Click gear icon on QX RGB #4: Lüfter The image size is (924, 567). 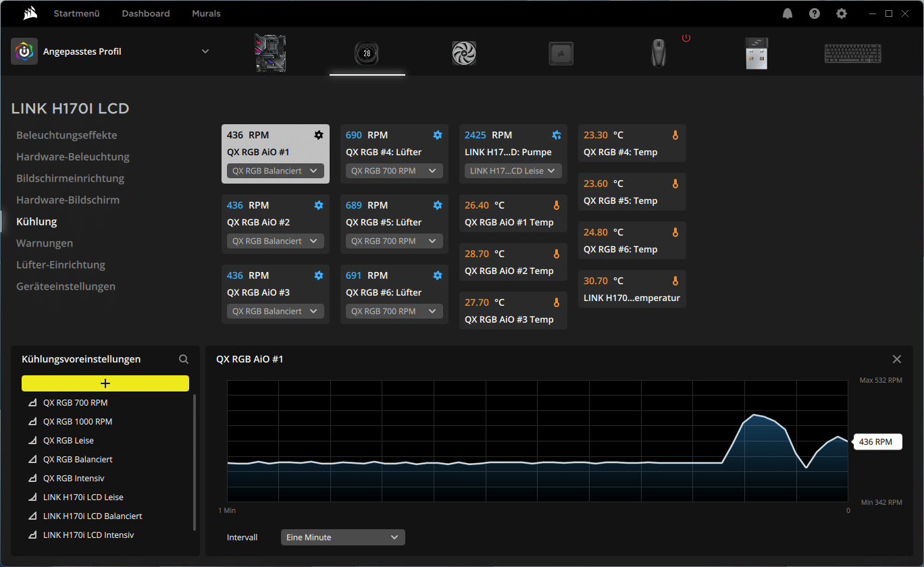(438, 135)
